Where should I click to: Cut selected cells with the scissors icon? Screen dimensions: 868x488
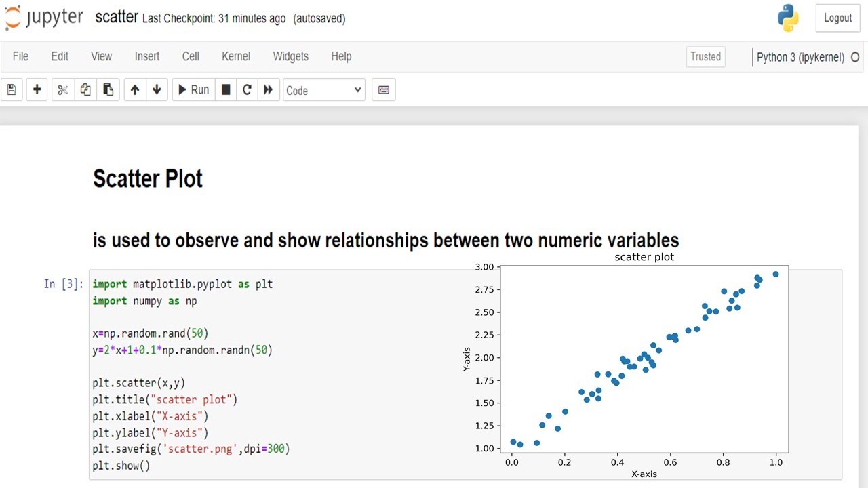pos(62,89)
